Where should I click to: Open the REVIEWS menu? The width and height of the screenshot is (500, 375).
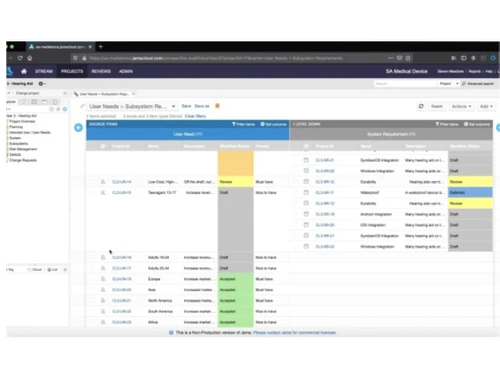101,71
